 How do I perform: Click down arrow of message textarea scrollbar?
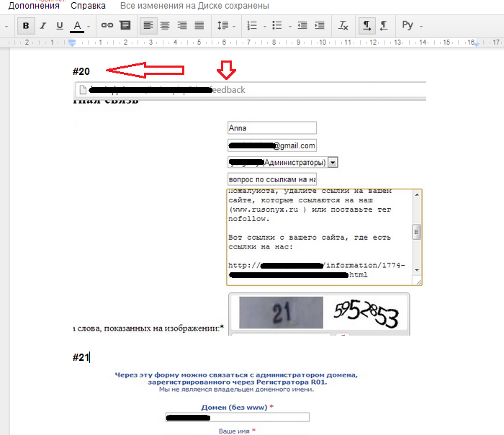click(417, 270)
